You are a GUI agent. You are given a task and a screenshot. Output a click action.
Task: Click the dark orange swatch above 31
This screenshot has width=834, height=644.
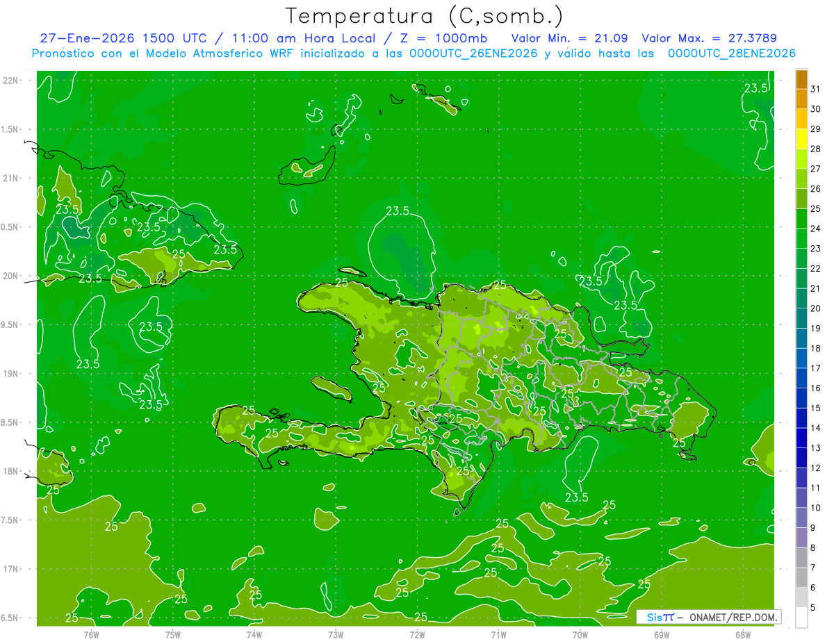coord(801,79)
